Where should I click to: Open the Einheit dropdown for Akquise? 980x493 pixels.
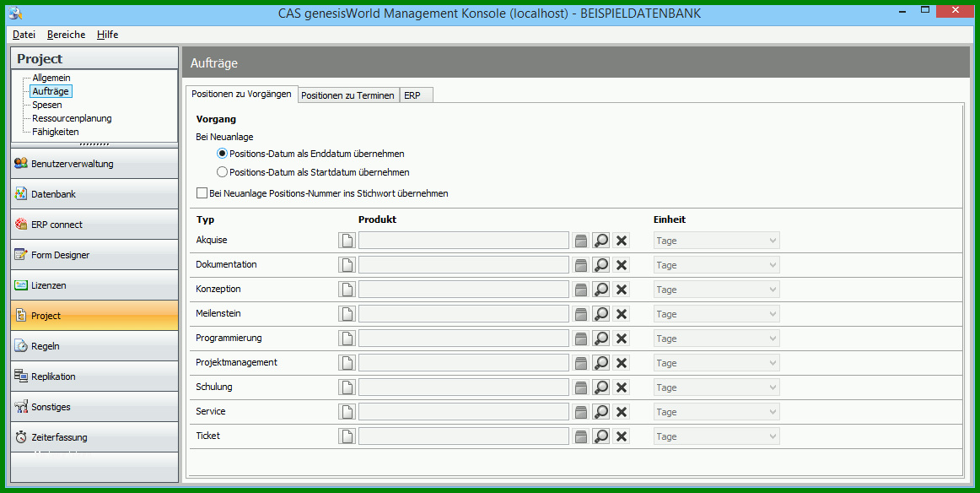(x=716, y=241)
